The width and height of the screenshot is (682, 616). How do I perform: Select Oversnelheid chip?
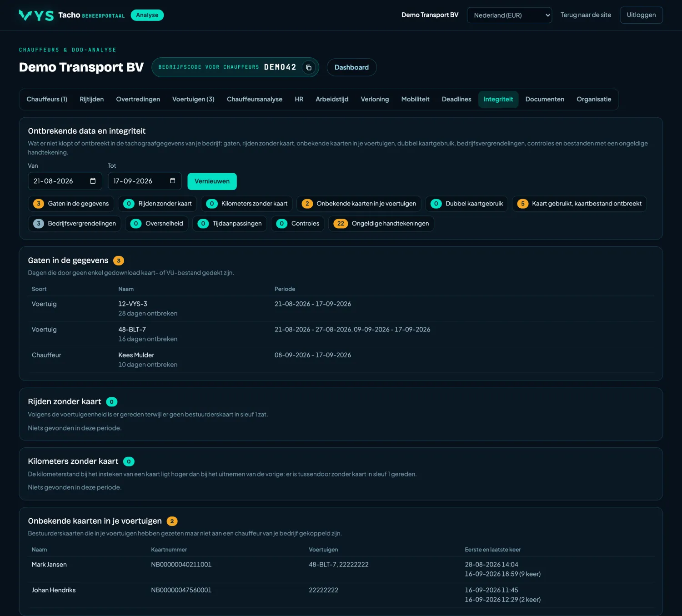[156, 224]
